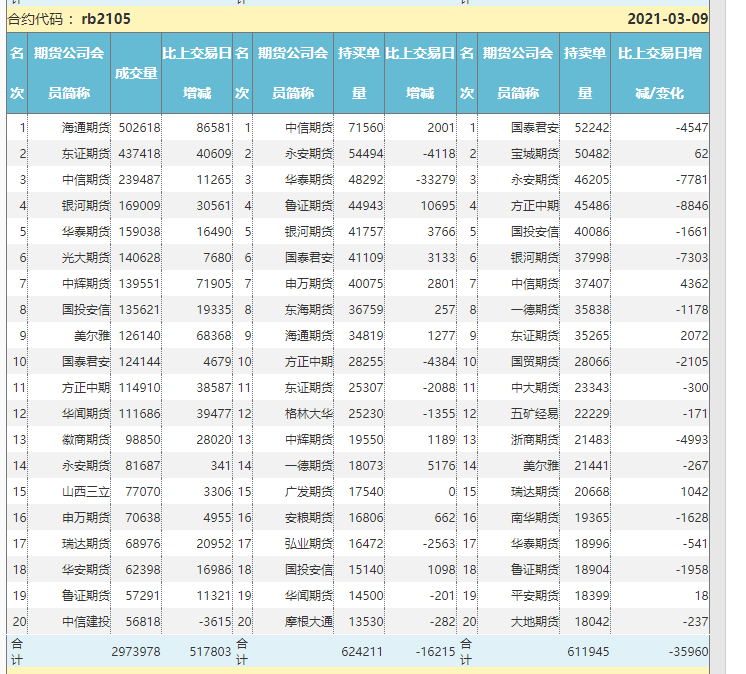The height and width of the screenshot is (674, 746).
Task: Click 宝城期货 in the short ranking
Action: coord(535,154)
